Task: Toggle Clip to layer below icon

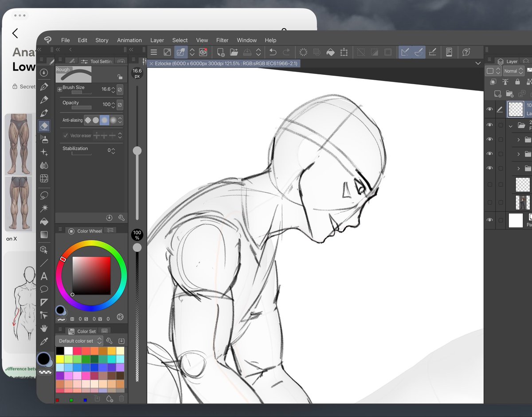Action: (493, 82)
